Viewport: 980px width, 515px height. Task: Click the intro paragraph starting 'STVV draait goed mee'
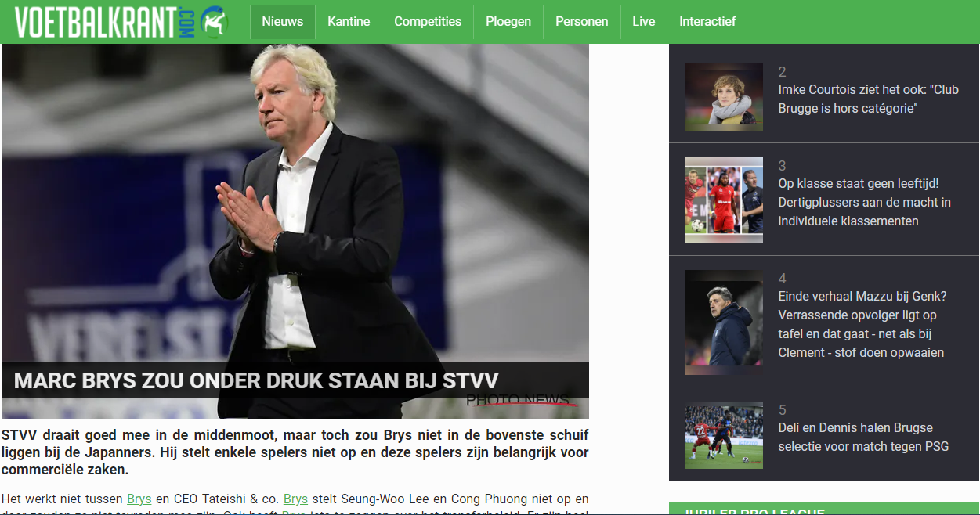pos(295,452)
